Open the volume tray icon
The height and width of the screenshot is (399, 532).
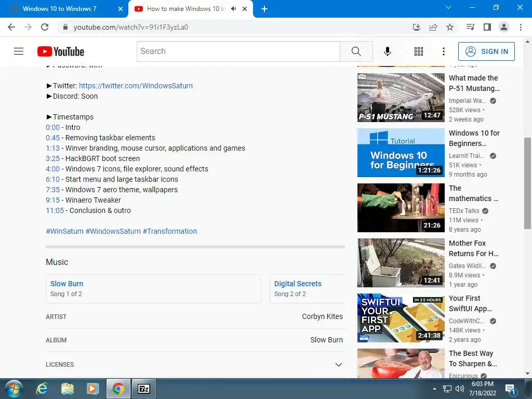460,389
